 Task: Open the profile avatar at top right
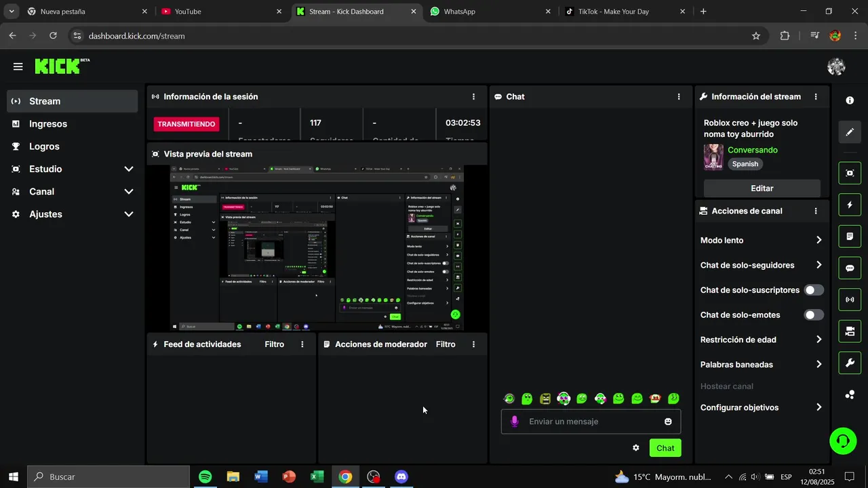pyautogui.click(x=836, y=66)
